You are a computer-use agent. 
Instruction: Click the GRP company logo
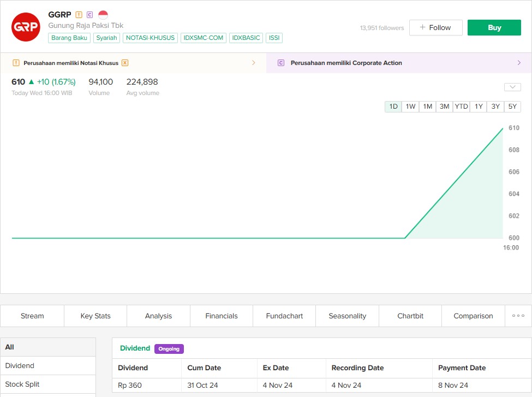pos(26,27)
